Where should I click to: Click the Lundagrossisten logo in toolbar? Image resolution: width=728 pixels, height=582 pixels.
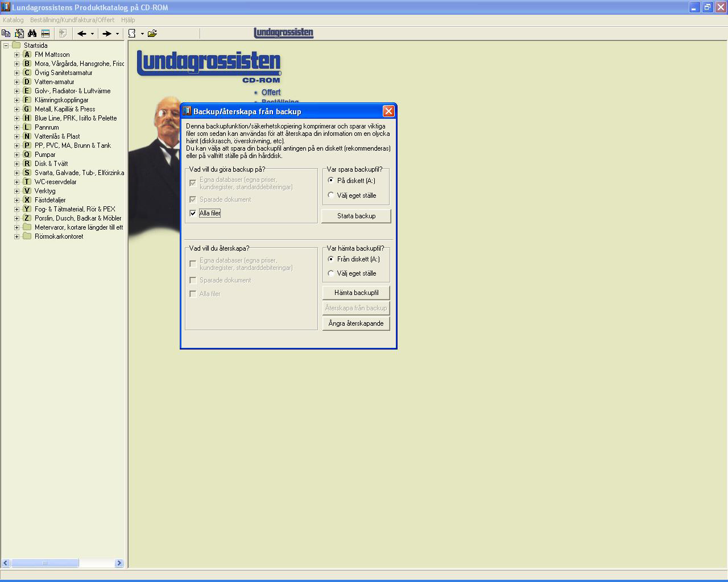pyautogui.click(x=284, y=33)
